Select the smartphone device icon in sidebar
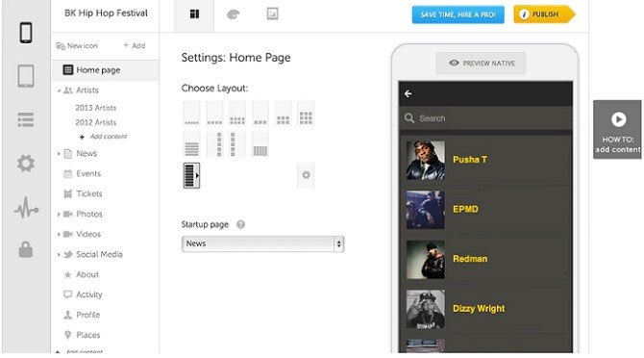 pos(26,32)
